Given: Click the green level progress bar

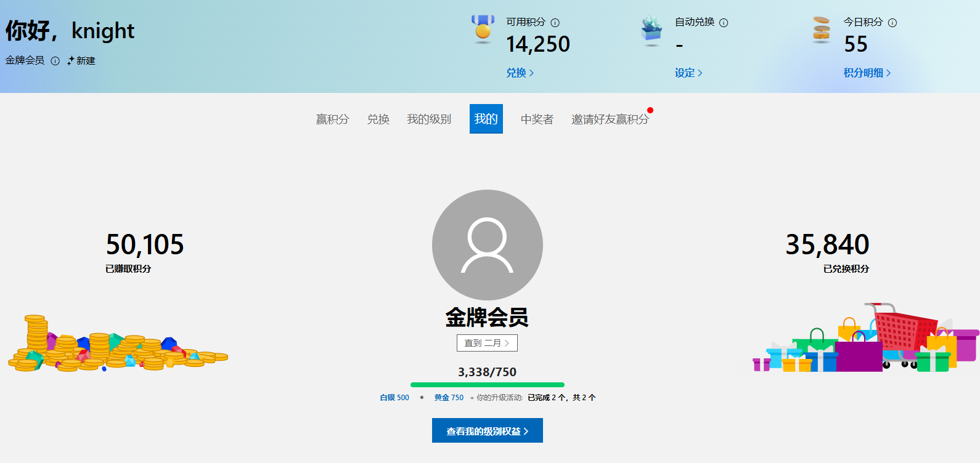Looking at the screenshot, I should click(x=487, y=385).
